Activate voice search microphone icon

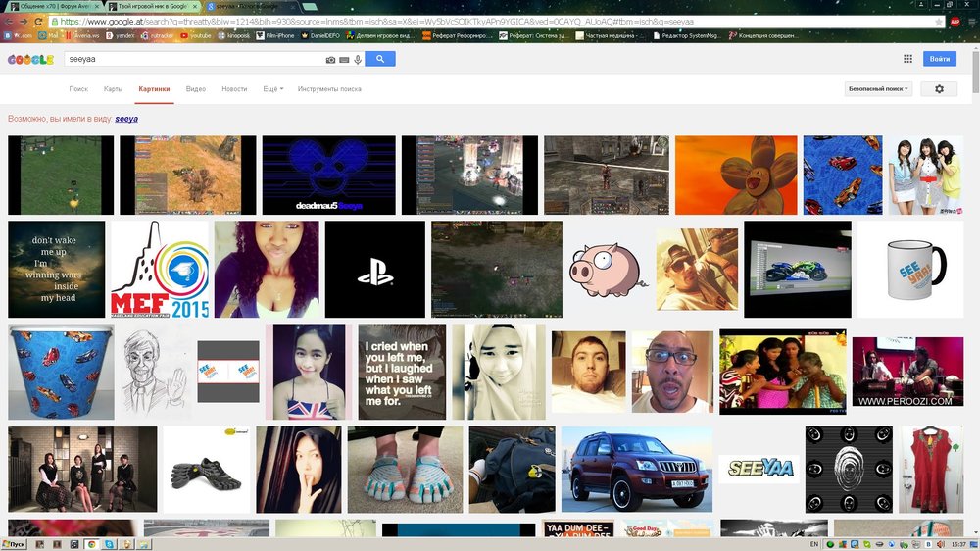pyautogui.click(x=358, y=60)
